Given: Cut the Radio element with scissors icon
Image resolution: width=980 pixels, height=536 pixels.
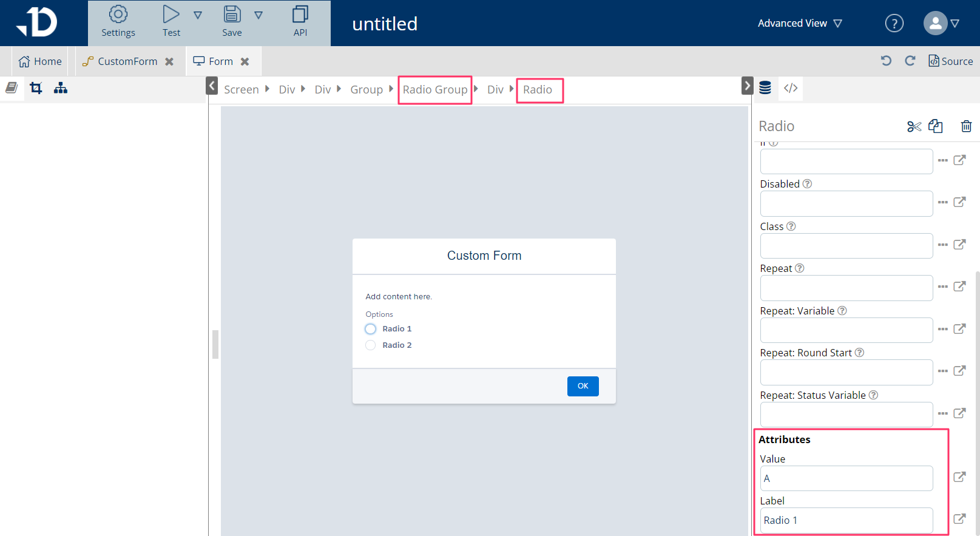Looking at the screenshot, I should [914, 126].
